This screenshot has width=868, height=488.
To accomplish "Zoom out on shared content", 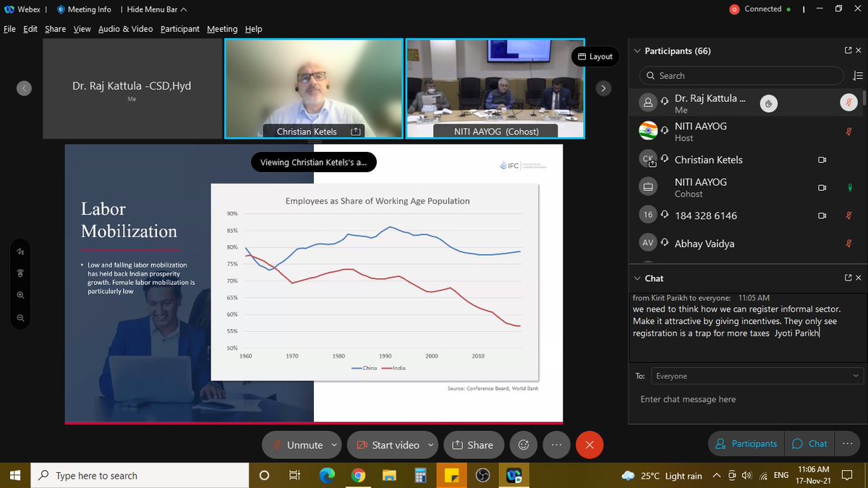I will (20, 317).
